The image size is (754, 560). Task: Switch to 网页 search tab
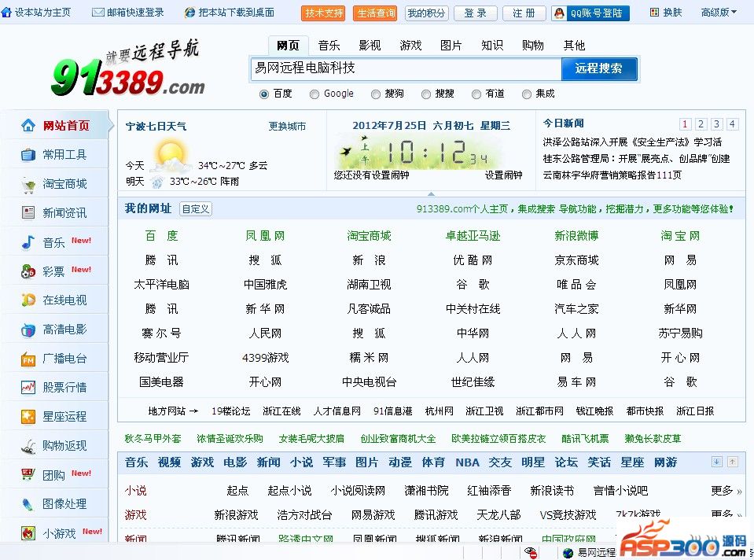point(288,46)
